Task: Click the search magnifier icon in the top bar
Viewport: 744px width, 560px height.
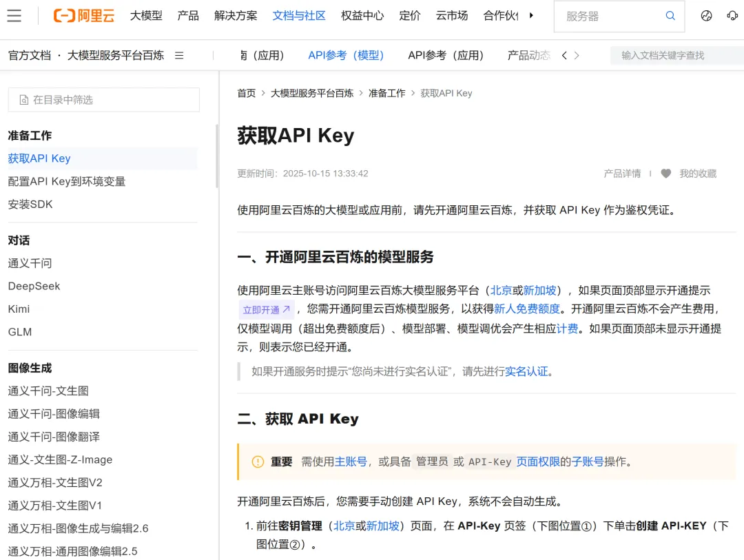Action: [x=670, y=16]
